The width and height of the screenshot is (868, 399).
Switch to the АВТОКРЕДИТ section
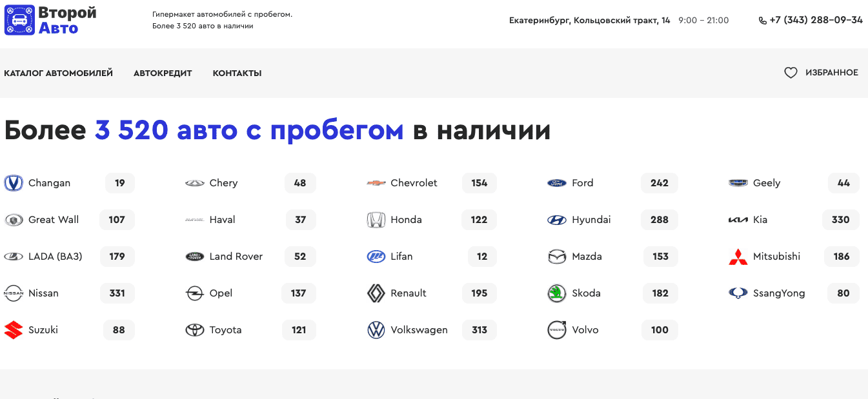pyautogui.click(x=163, y=73)
